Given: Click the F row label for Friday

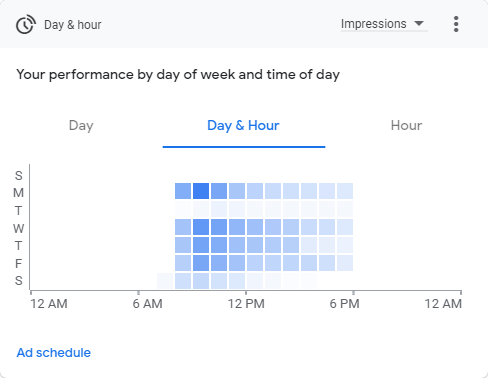Looking at the screenshot, I should click(x=19, y=264).
